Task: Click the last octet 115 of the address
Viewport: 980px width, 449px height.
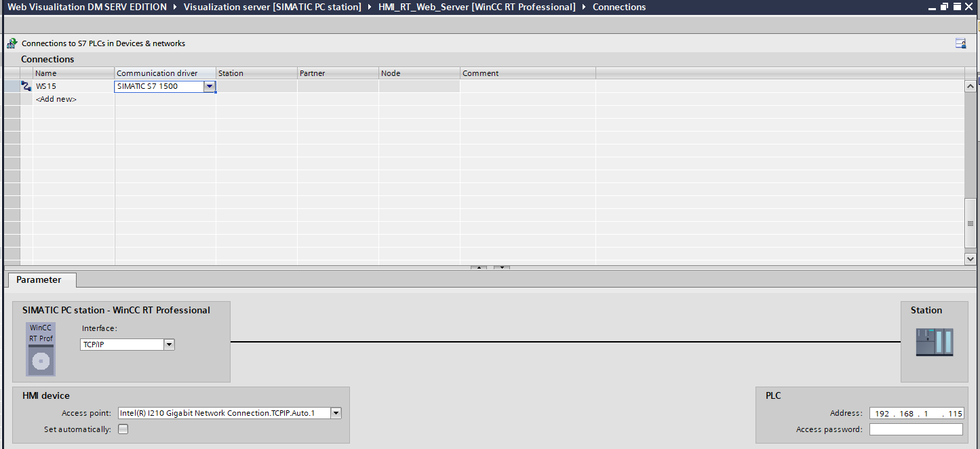Action: (x=955, y=414)
